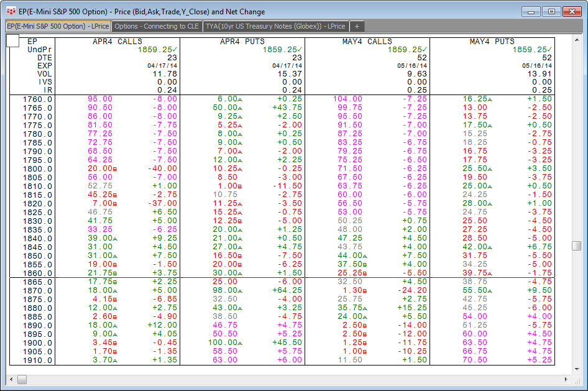Maximize the options window
The image size is (588, 391).
(x=551, y=11)
